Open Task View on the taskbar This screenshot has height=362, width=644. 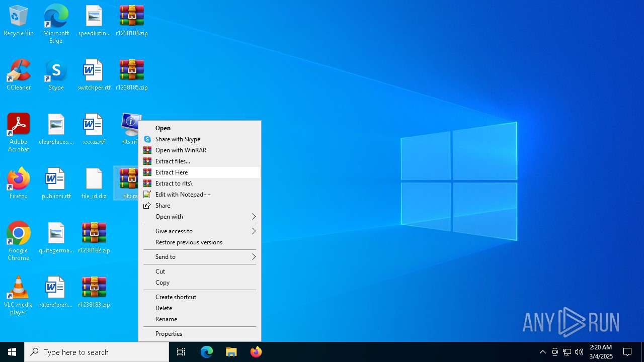pyautogui.click(x=181, y=352)
